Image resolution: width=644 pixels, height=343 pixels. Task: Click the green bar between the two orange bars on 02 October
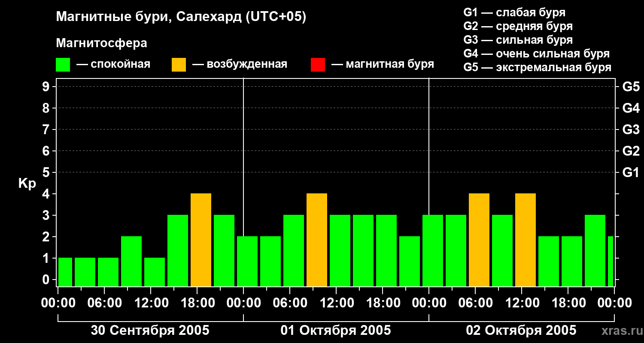point(502,251)
